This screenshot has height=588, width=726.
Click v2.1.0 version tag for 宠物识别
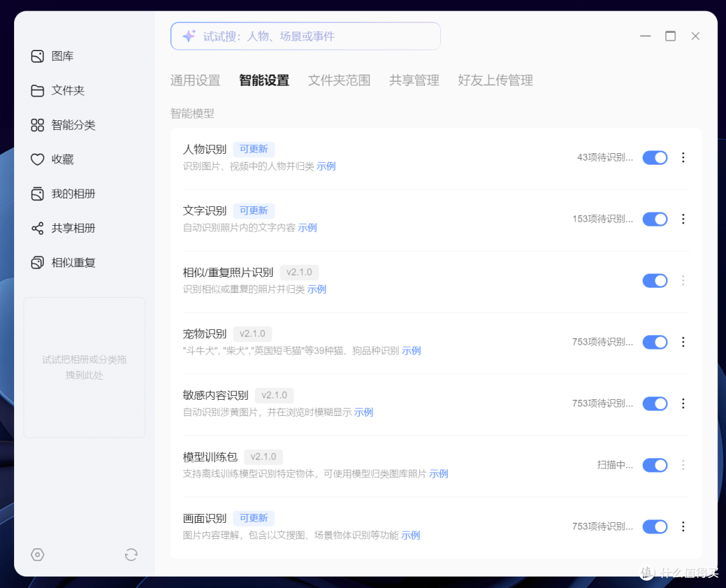(252, 334)
